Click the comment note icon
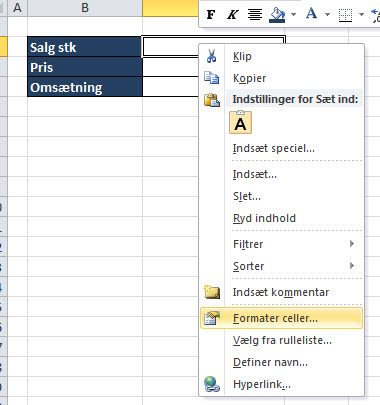 click(x=212, y=292)
